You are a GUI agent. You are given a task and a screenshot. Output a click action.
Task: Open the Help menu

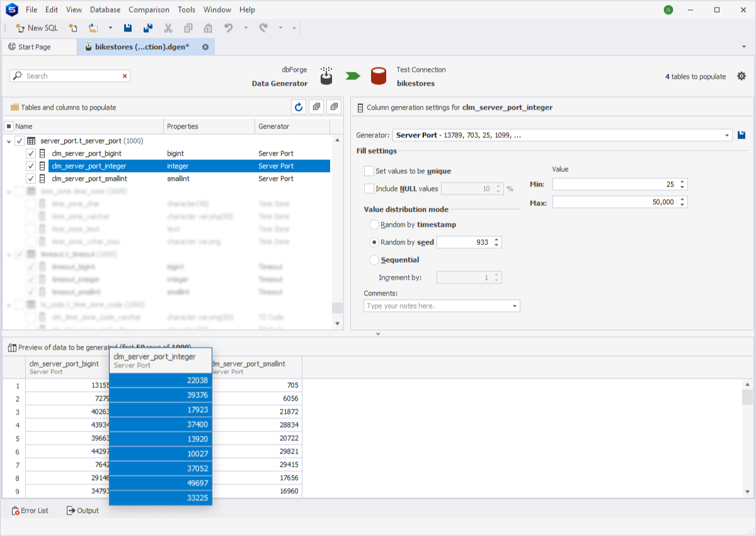247,9
